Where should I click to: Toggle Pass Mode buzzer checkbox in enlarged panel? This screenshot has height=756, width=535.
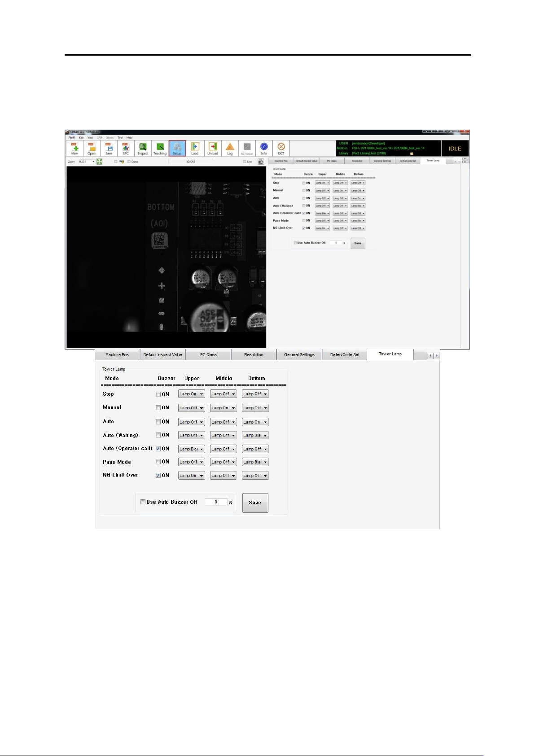tap(158, 462)
